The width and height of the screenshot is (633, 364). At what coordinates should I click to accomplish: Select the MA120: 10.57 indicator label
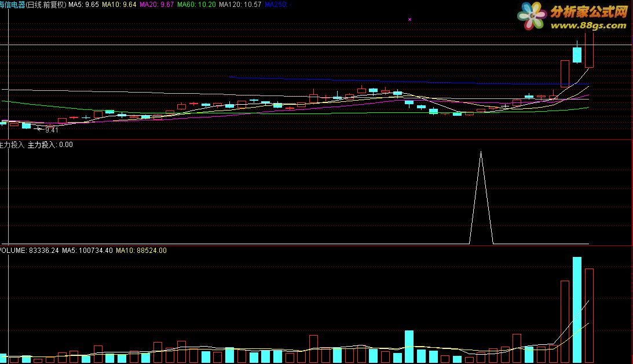[x=240, y=5]
